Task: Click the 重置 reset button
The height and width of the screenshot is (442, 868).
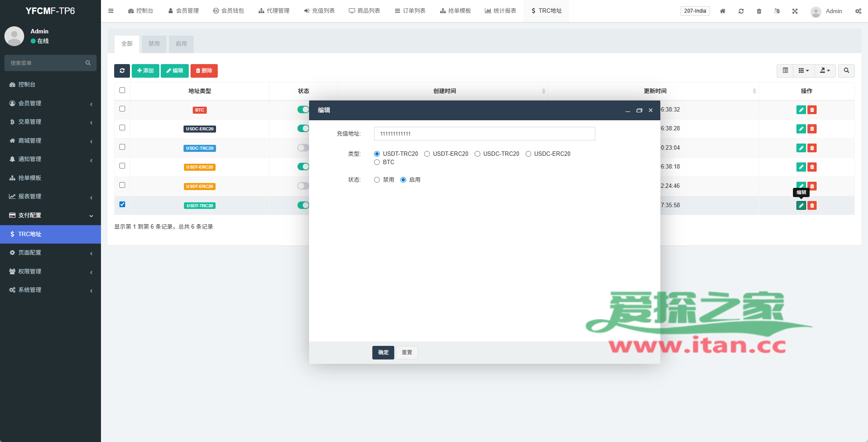Action: pos(407,352)
